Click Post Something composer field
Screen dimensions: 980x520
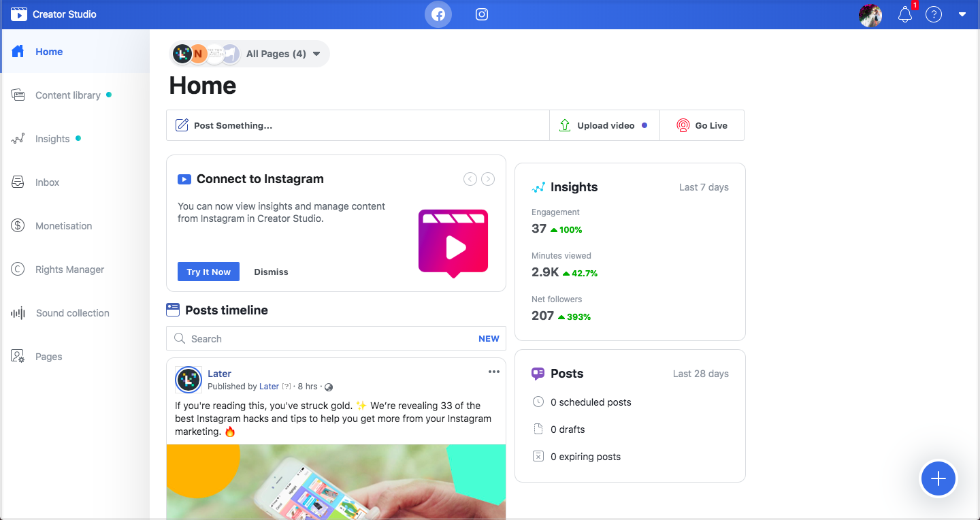[x=358, y=125]
